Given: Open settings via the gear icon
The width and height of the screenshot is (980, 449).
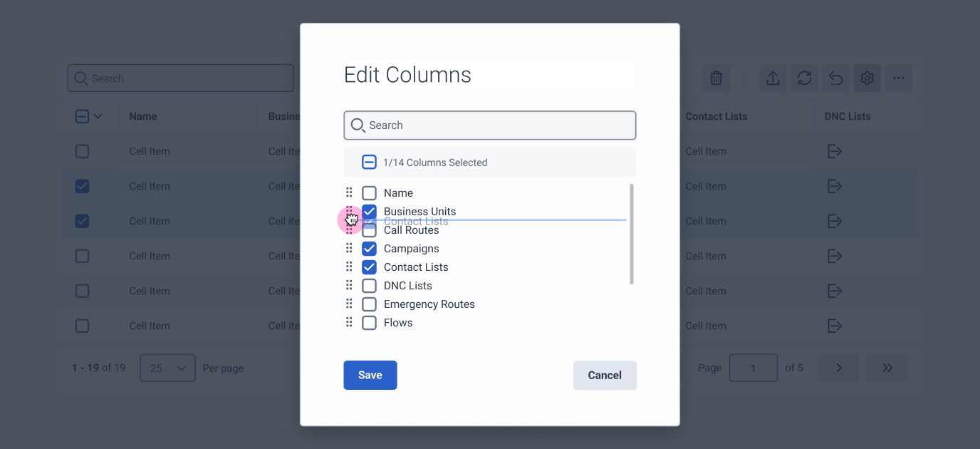Looking at the screenshot, I should 867,78.
